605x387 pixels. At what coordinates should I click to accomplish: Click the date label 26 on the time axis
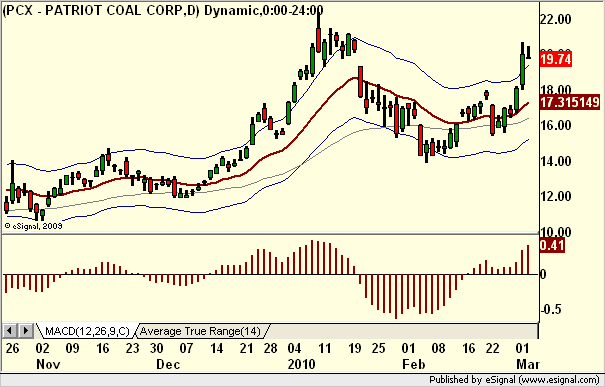point(12,348)
